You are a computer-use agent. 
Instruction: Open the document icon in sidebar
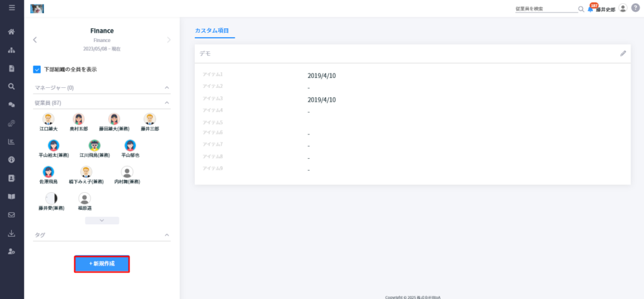(12, 68)
